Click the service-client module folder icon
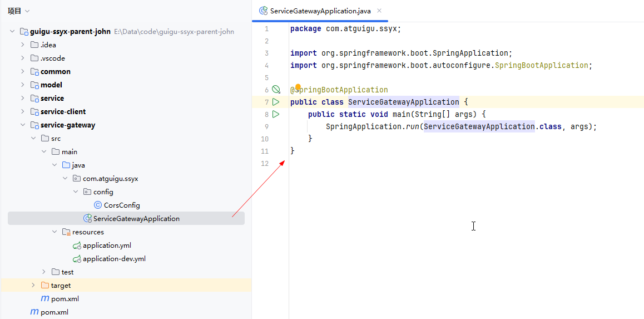The height and width of the screenshot is (319, 644). click(x=35, y=112)
